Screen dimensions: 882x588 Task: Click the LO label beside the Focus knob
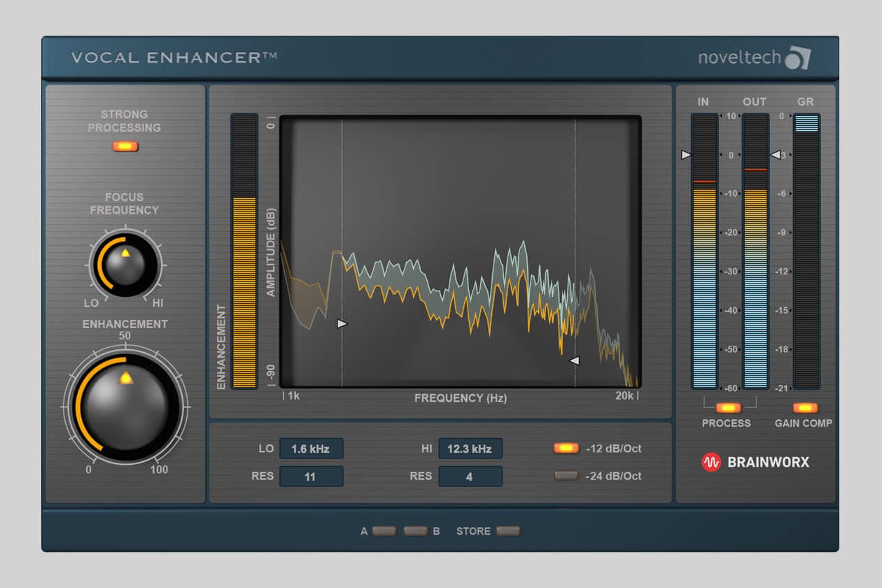[x=91, y=303]
